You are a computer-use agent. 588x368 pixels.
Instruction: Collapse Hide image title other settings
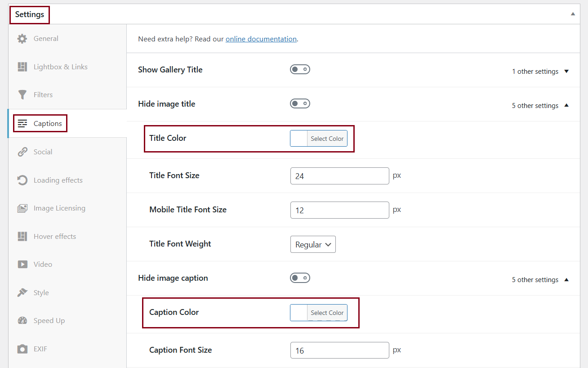pyautogui.click(x=540, y=106)
